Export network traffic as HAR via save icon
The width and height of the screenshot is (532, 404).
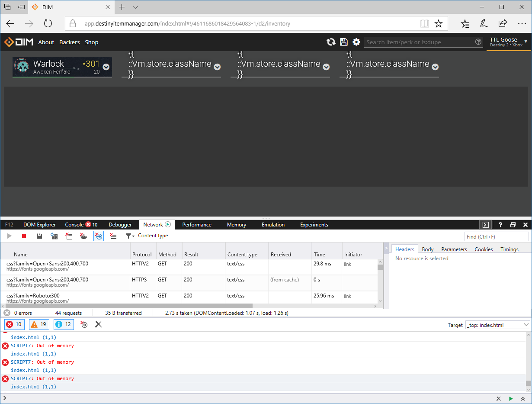tap(39, 236)
